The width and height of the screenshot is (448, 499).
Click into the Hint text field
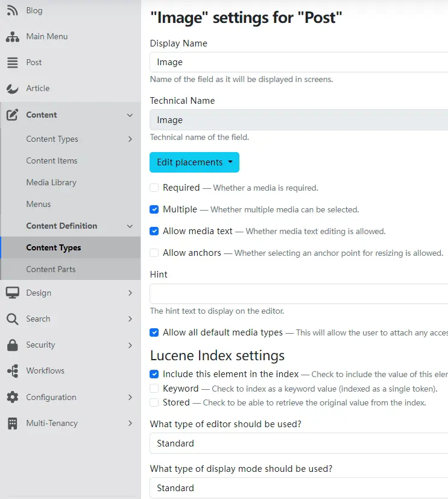pyautogui.click(x=298, y=294)
